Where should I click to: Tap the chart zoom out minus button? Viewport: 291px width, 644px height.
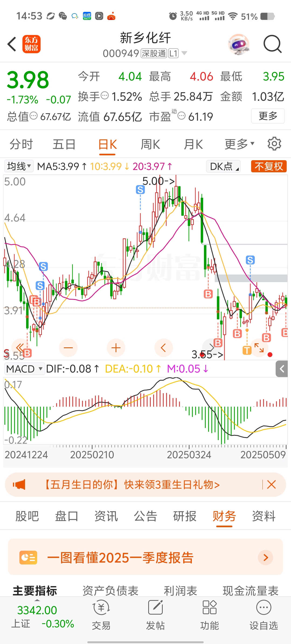(68, 348)
